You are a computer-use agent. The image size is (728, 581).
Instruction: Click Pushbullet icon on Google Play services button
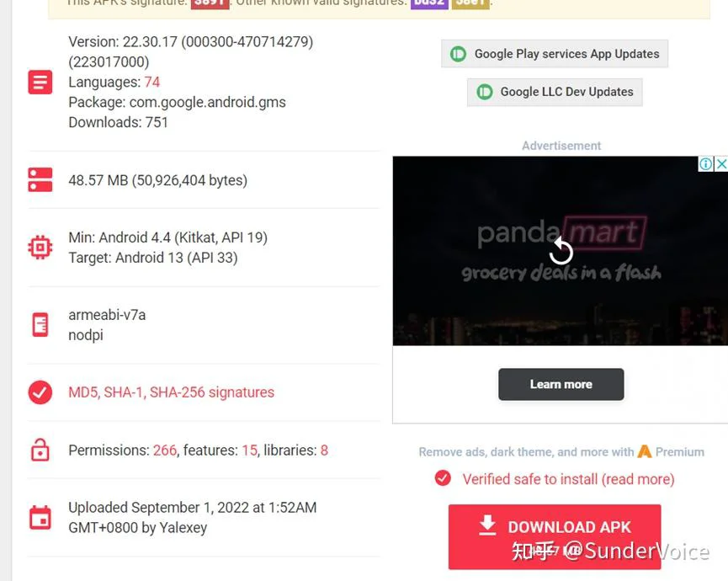pyautogui.click(x=458, y=54)
